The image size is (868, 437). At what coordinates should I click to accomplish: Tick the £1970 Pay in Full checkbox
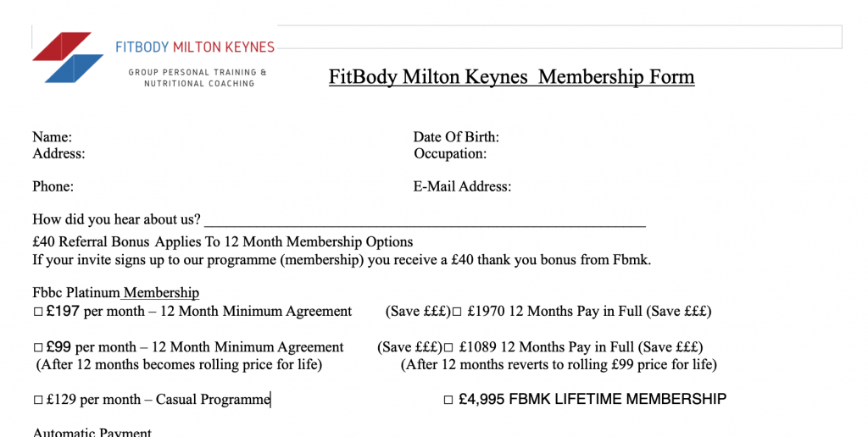click(x=457, y=312)
